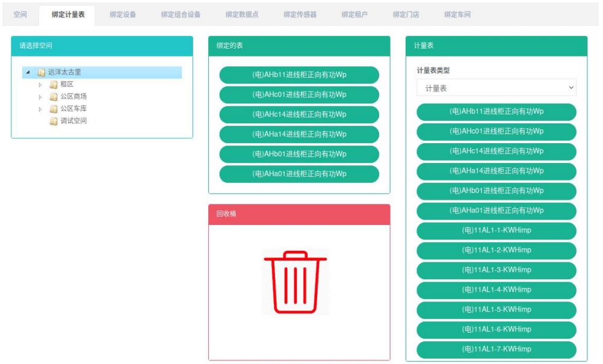Collapse the 远洋太古里 tree node
The image size is (603, 364).
[x=28, y=73]
